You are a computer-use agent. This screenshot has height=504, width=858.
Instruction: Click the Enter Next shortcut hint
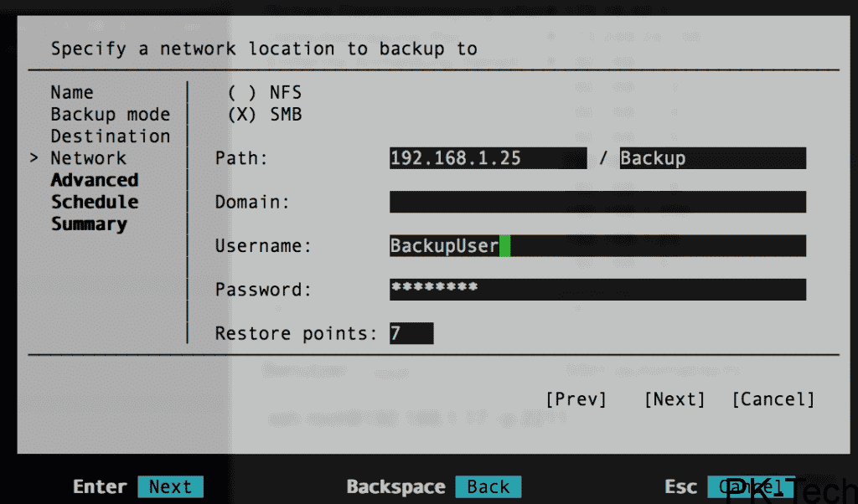tap(170, 486)
